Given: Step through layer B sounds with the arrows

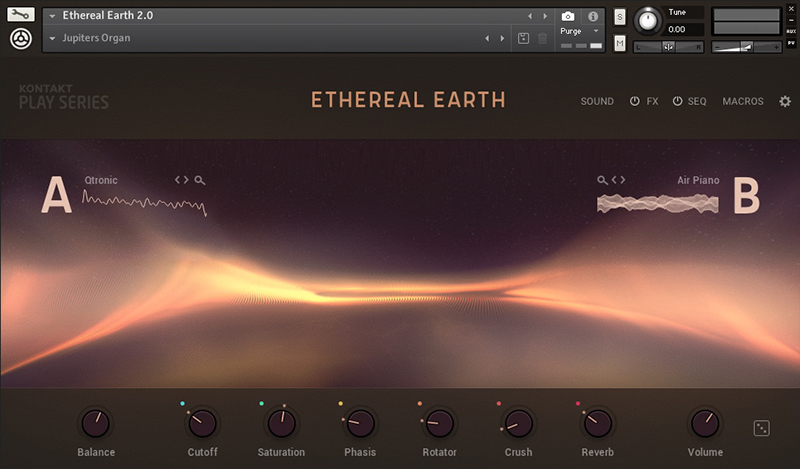Looking at the screenshot, I should (x=618, y=180).
